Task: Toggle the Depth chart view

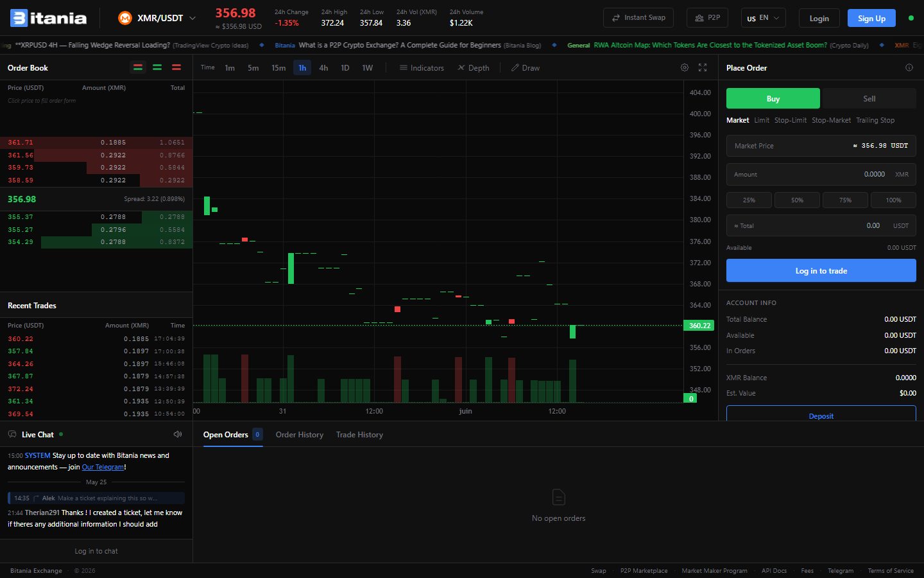Action: click(x=474, y=67)
